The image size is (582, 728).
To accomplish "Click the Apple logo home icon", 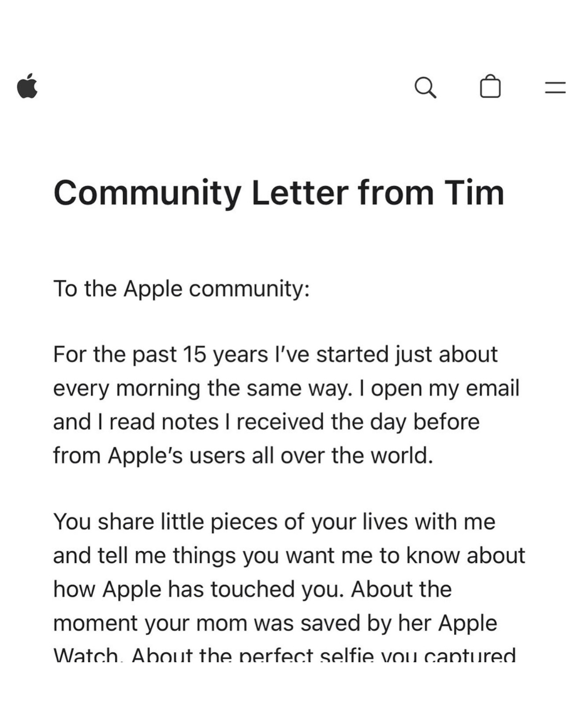I will pos(27,86).
